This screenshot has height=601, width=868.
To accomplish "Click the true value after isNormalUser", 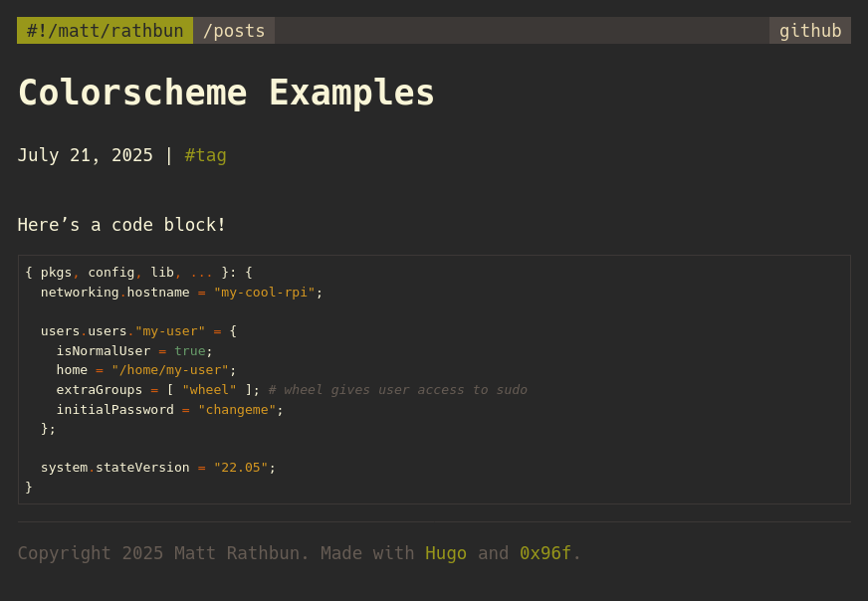I will (189, 351).
